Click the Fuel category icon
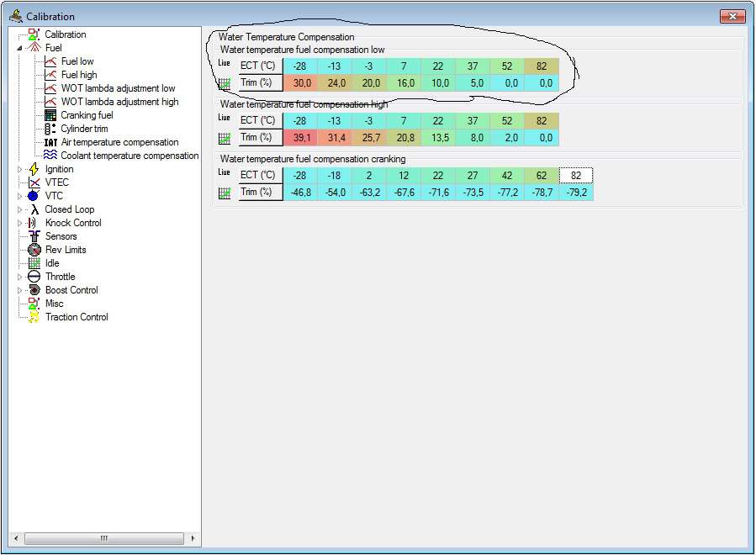 tap(34, 48)
